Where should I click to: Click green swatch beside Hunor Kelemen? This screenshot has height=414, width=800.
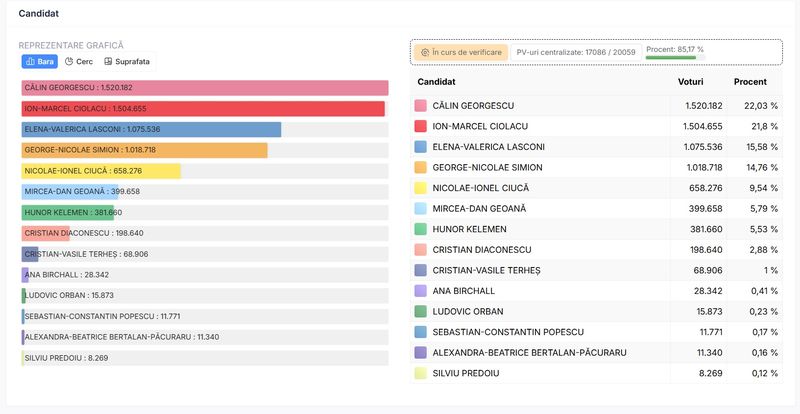pyautogui.click(x=420, y=229)
